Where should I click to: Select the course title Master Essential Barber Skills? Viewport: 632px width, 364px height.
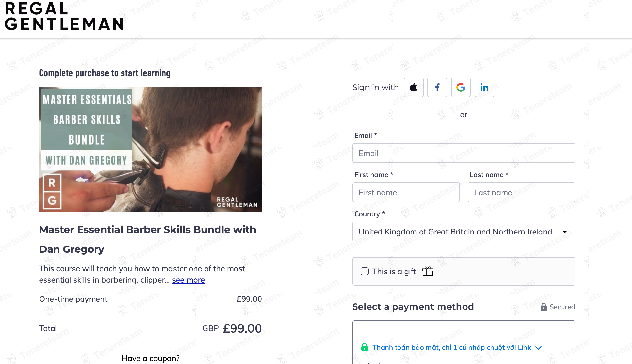tap(148, 239)
